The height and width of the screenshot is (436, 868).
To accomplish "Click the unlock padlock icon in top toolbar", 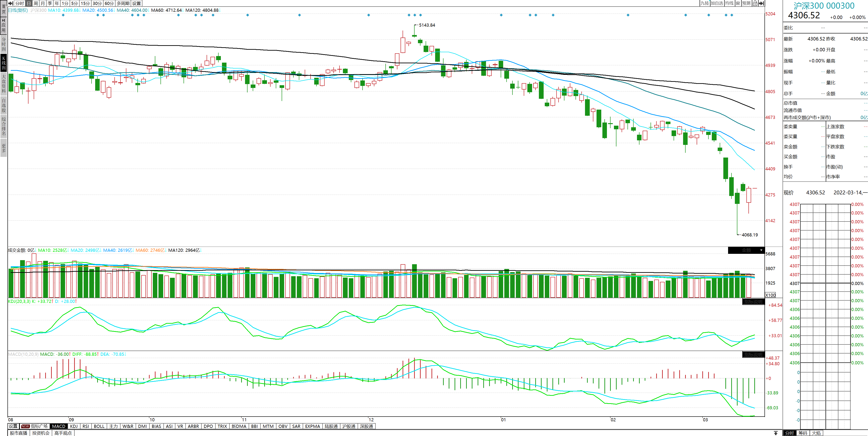I will point(755,3).
